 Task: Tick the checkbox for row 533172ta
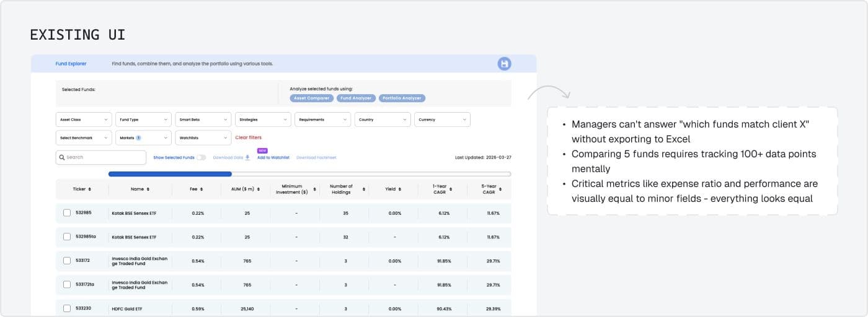click(x=67, y=284)
